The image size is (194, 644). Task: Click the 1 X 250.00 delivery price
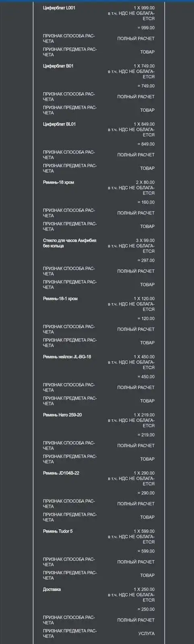click(144, 589)
